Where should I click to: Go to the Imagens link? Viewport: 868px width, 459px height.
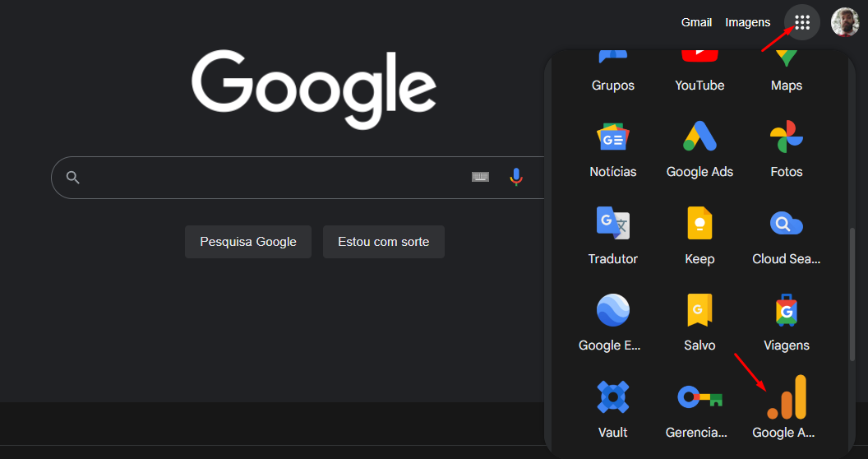(x=748, y=22)
